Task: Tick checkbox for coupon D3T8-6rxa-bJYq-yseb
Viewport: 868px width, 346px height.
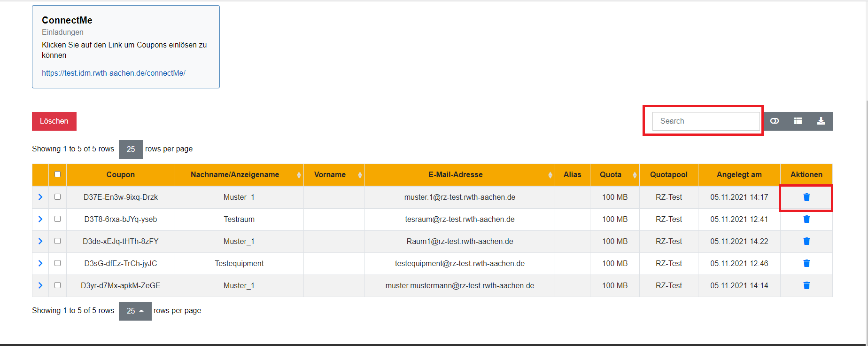Action: (57, 219)
